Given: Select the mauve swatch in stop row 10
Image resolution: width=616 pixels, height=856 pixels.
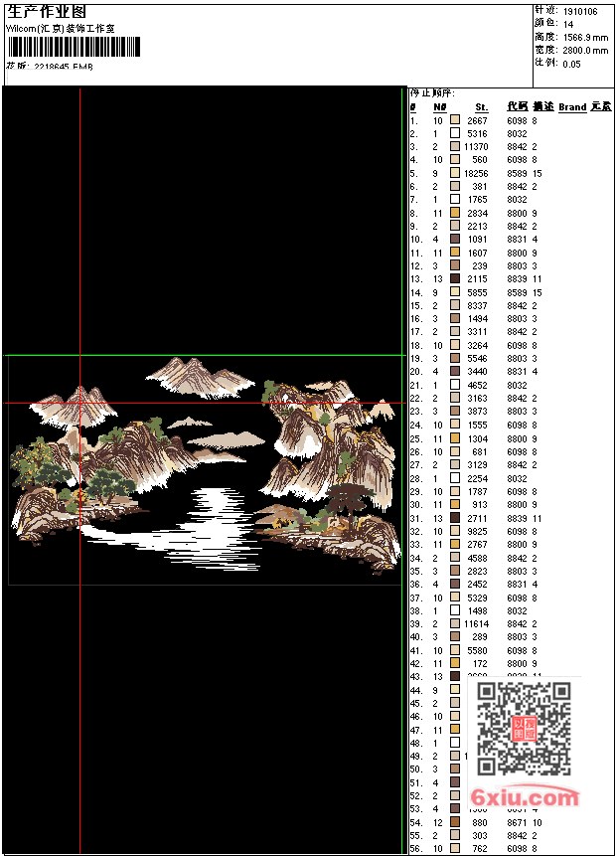Looking at the screenshot, I should coord(455,239).
